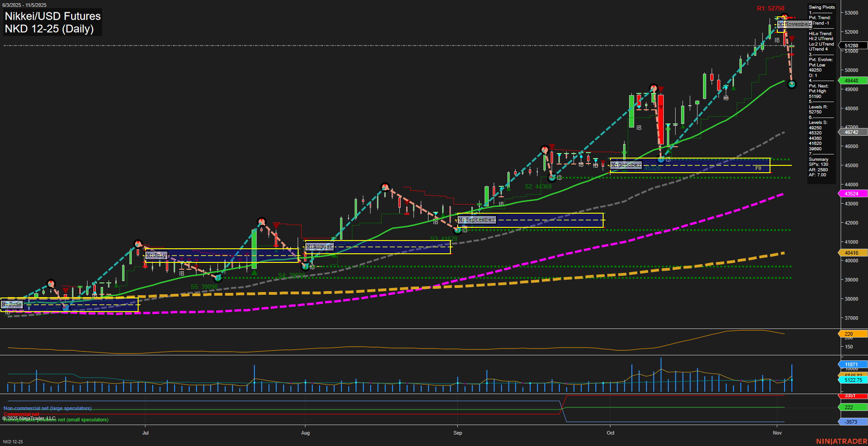Click the R1: 52750 resistance label
Viewport: 868px width, 446px height.
pyautogui.click(x=770, y=8)
